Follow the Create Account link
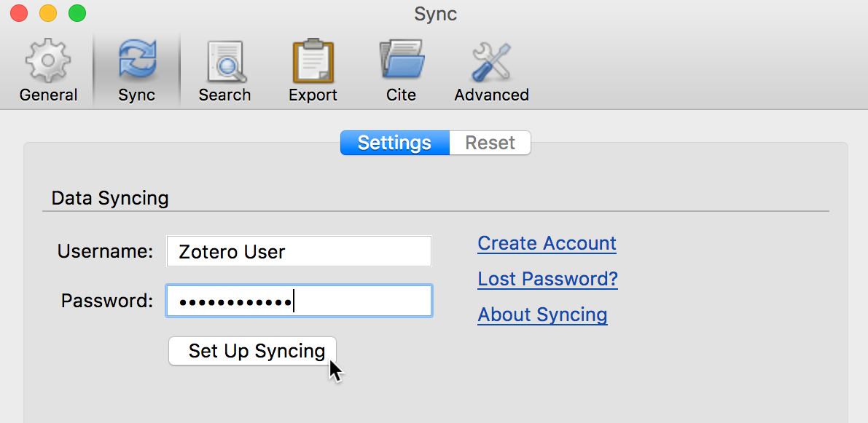The image size is (868, 423). click(547, 243)
